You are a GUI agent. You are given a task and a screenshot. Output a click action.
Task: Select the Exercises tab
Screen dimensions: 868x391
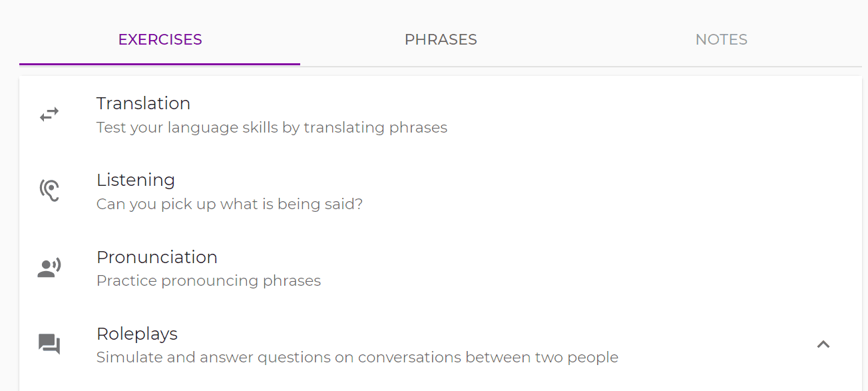pos(160,39)
